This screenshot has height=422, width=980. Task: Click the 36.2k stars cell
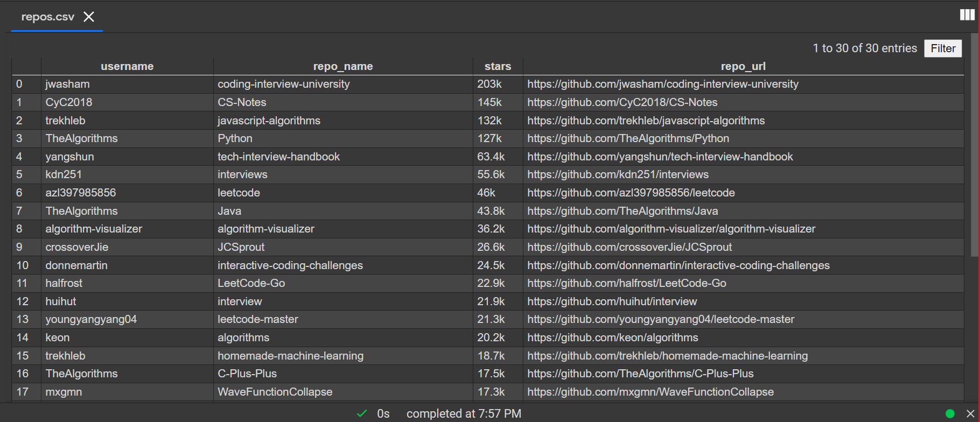pos(498,229)
